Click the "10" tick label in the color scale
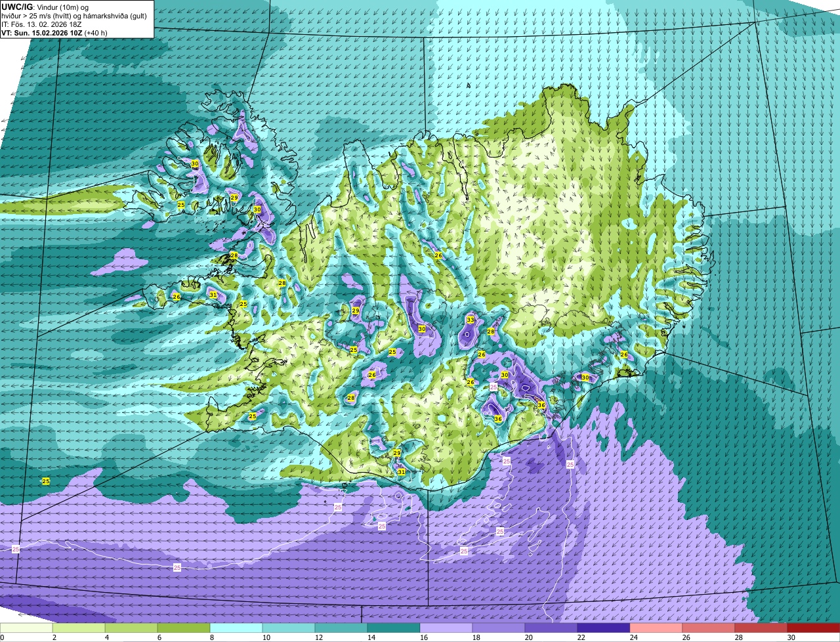 click(x=265, y=637)
